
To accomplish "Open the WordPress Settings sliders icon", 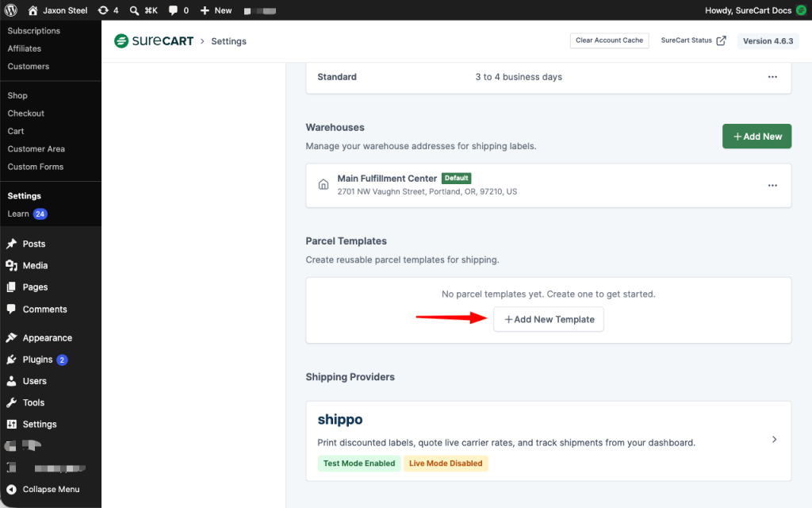I will coord(11,424).
